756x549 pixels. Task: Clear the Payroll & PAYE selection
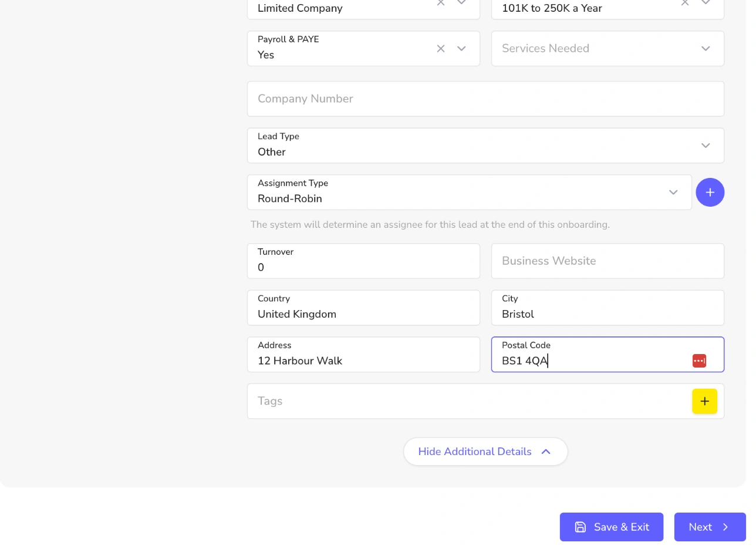441,49
